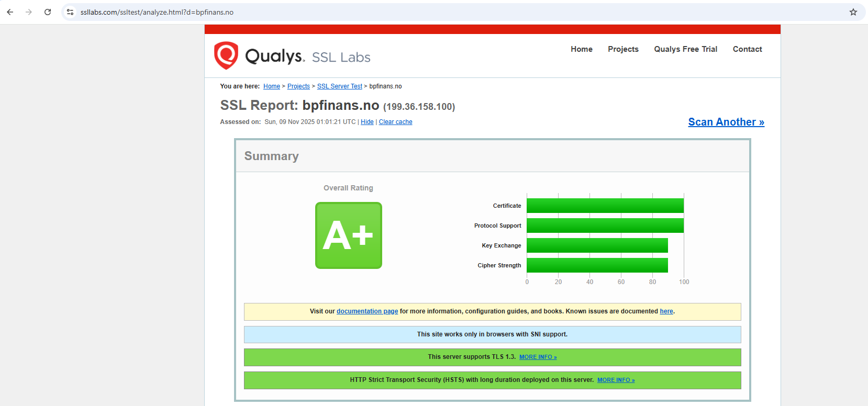Open MORE INFO link for TLS 1.3
The height and width of the screenshot is (406, 868).
(x=538, y=357)
